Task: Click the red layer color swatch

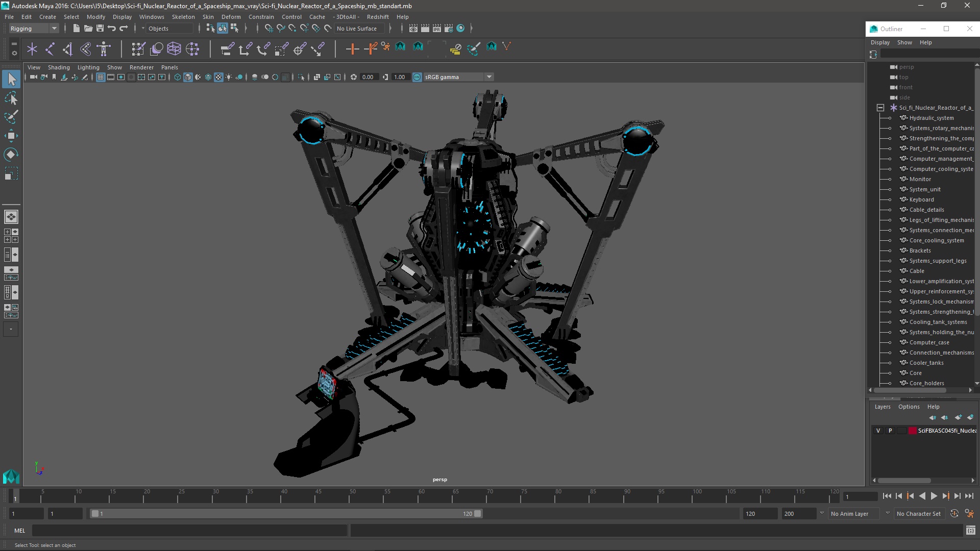Action: [x=912, y=431]
